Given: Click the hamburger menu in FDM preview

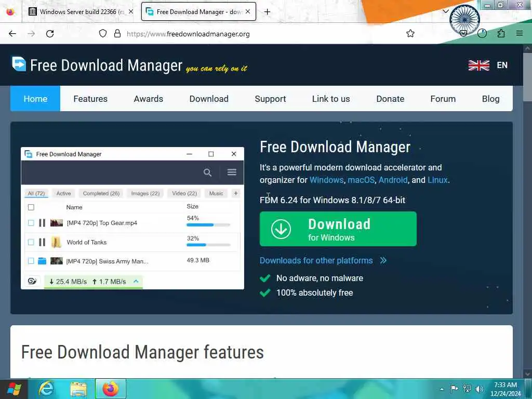Looking at the screenshot, I should click(232, 172).
